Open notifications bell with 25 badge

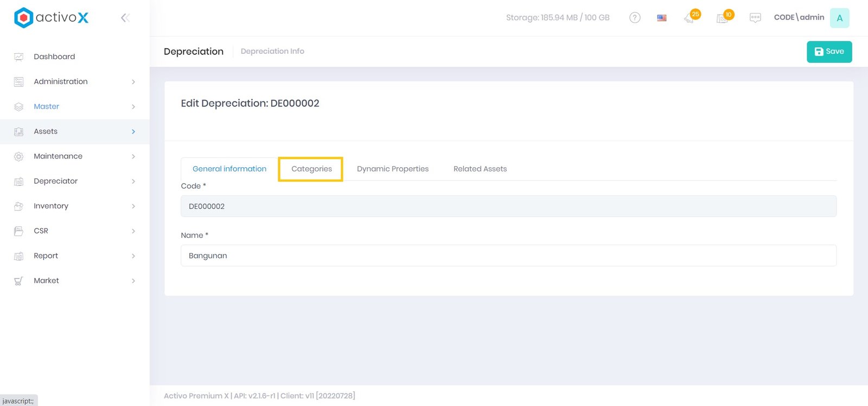coord(690,18)
